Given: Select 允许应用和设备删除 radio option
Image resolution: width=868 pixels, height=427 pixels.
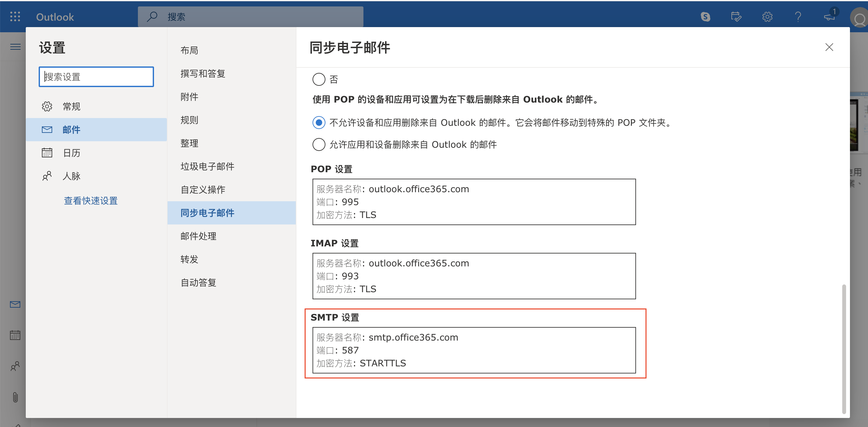Looking at the screenshot, I should tap(319, 144).
